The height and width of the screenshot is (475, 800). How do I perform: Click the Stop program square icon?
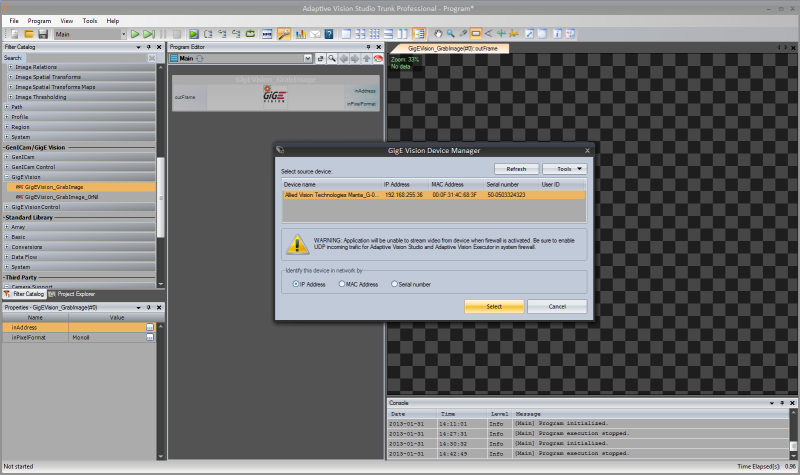tap(178, 34)
